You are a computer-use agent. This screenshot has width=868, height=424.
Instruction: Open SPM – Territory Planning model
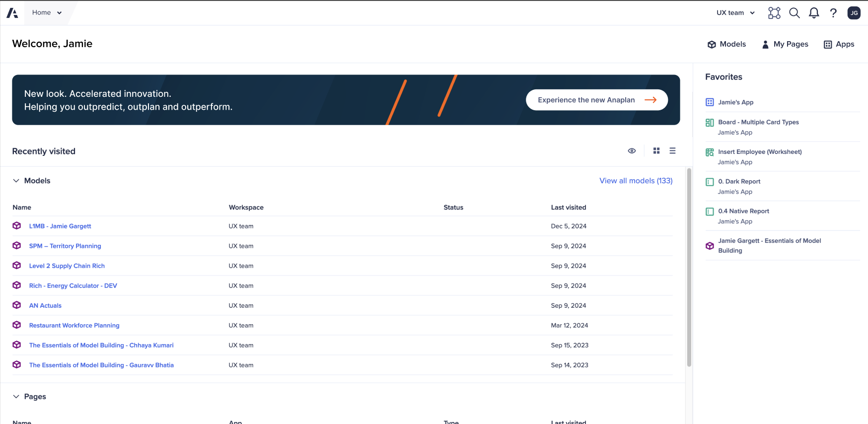65,246
